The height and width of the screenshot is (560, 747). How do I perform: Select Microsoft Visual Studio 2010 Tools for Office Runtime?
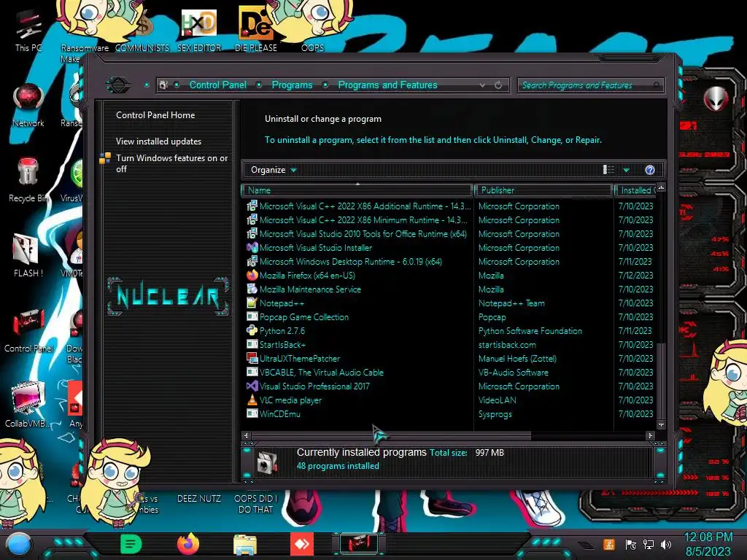[x=363, y=234]
